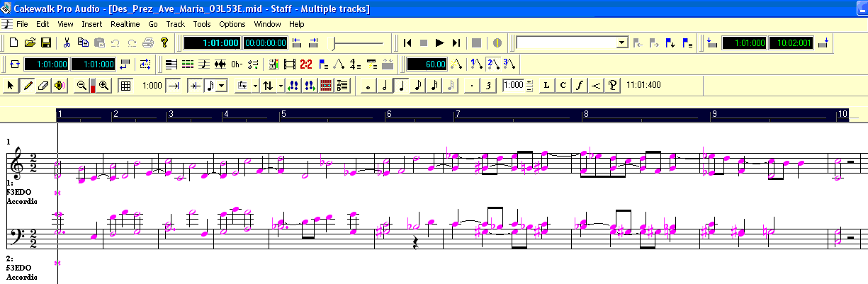868x284 pixels.
Task: Rewind to start of song
Action: click(x=407, y=42)
